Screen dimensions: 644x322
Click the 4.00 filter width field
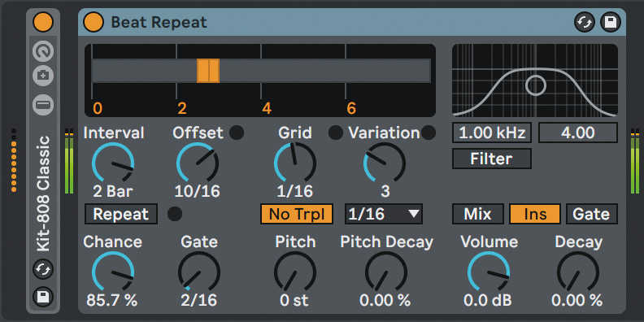click(x=578, y=133)
